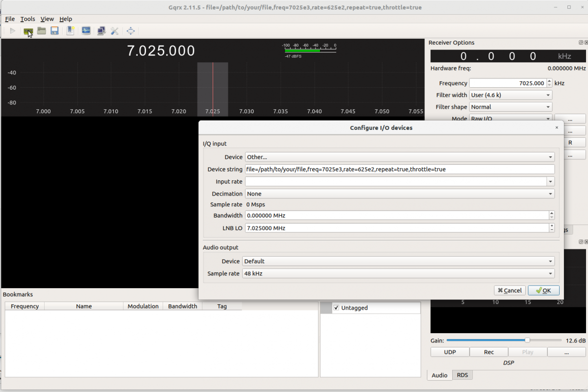Open the I/Q recording waveform monitor icon

[86, 31]
